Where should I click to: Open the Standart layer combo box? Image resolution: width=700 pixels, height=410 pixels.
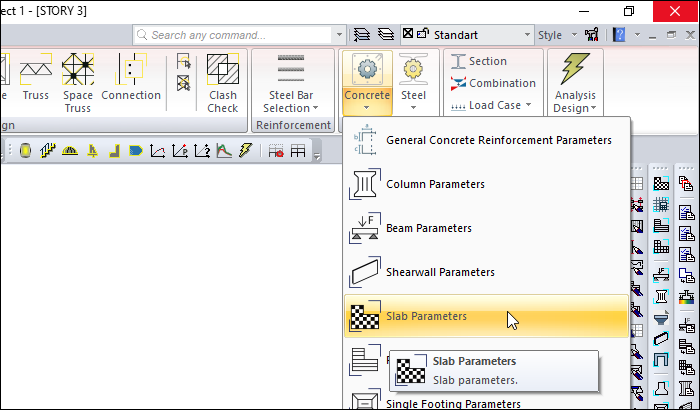pyautogui.click(x=480, y=35)
